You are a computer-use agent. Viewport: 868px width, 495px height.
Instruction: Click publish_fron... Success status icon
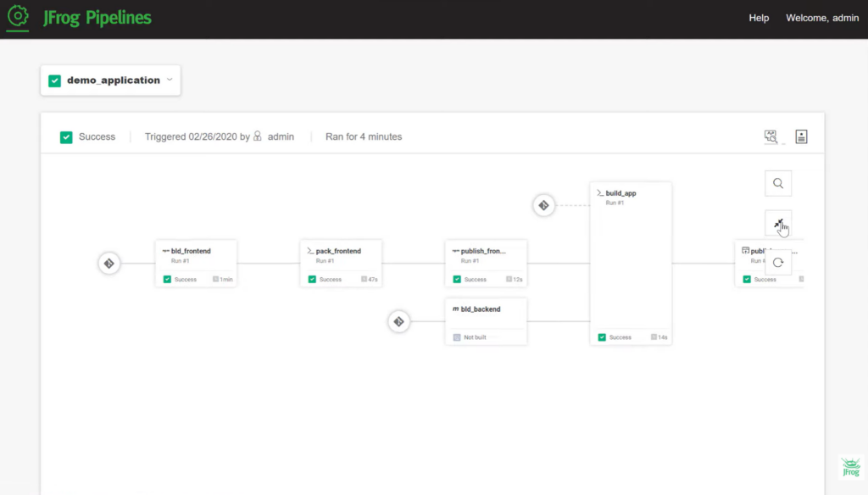click(457, 280)
